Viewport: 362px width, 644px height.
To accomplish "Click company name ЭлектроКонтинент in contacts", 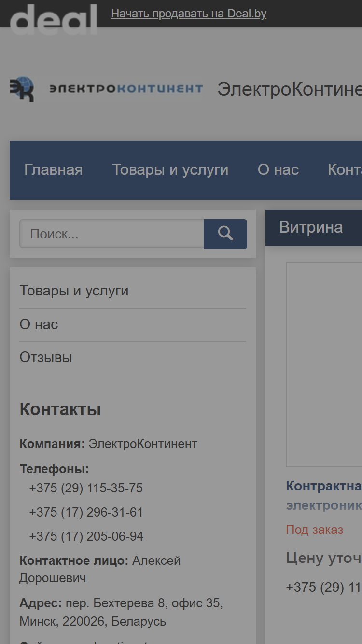I will [143, 444].
